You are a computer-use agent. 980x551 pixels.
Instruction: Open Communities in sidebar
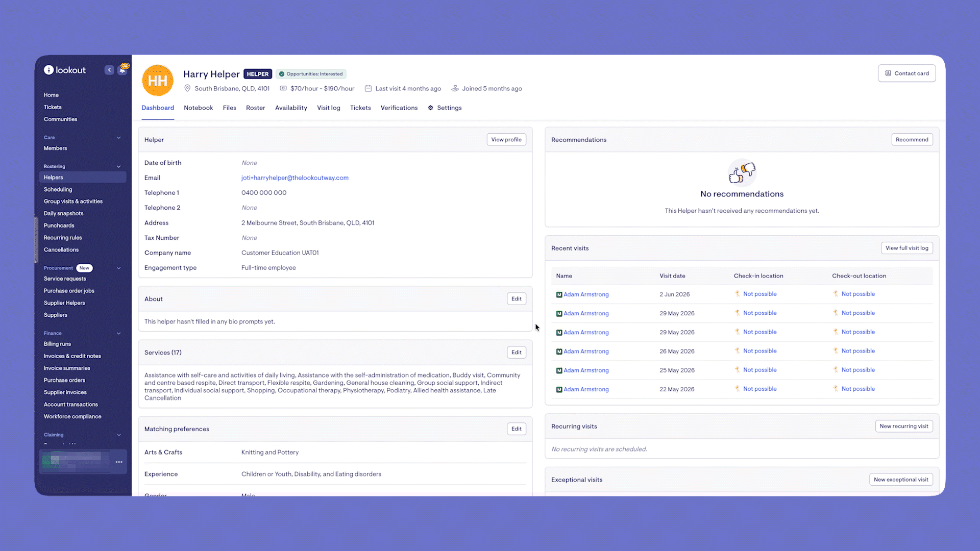pyautogui.click(x=60, y=119)
